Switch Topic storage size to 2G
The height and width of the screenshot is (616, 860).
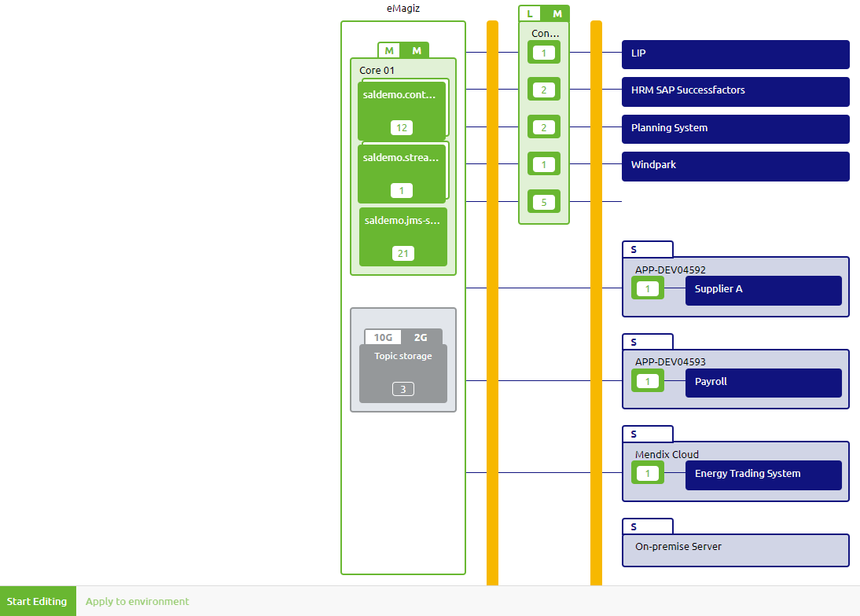pyautogui.click(x=422, y=336)
